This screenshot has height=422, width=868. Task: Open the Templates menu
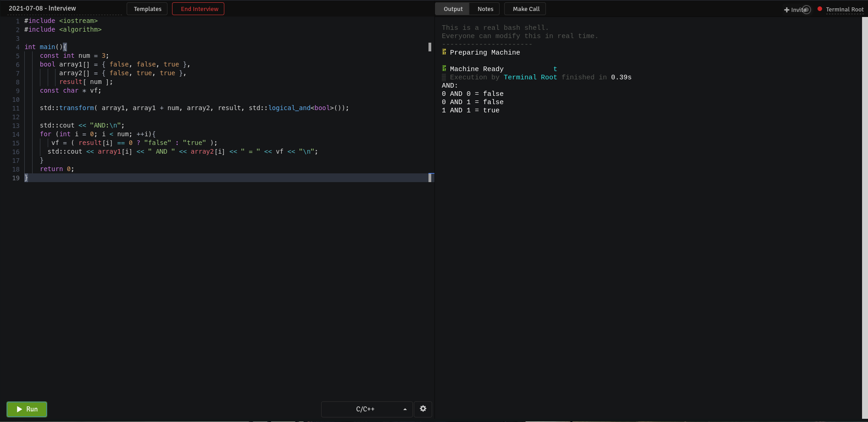click(x=147, y=9)
